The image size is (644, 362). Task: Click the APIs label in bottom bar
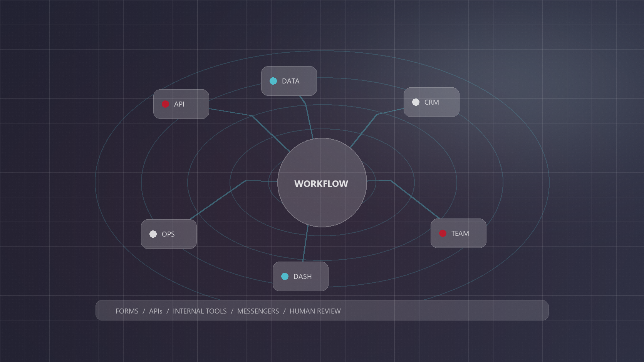(156, 311)
